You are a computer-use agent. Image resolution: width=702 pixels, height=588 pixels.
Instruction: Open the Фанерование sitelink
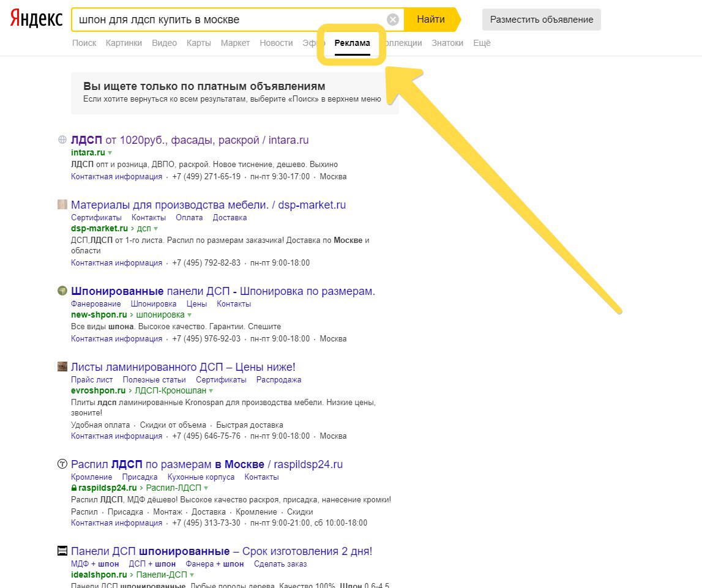96,304
